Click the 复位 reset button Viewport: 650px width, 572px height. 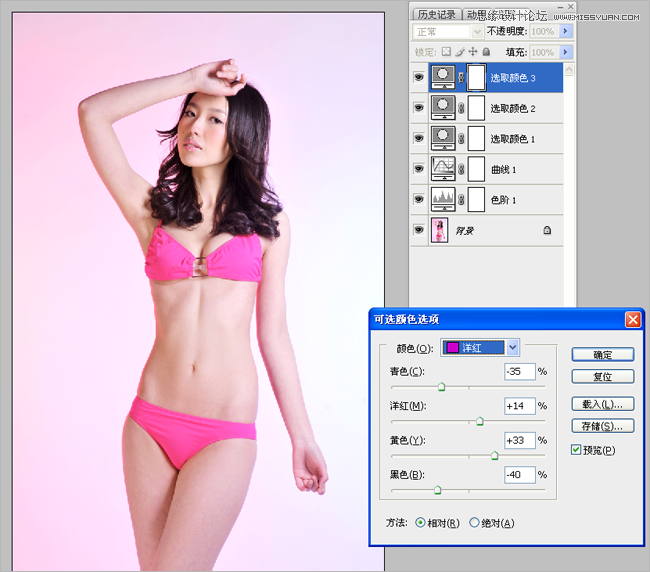pyautogui.click(x=603, y=376)
